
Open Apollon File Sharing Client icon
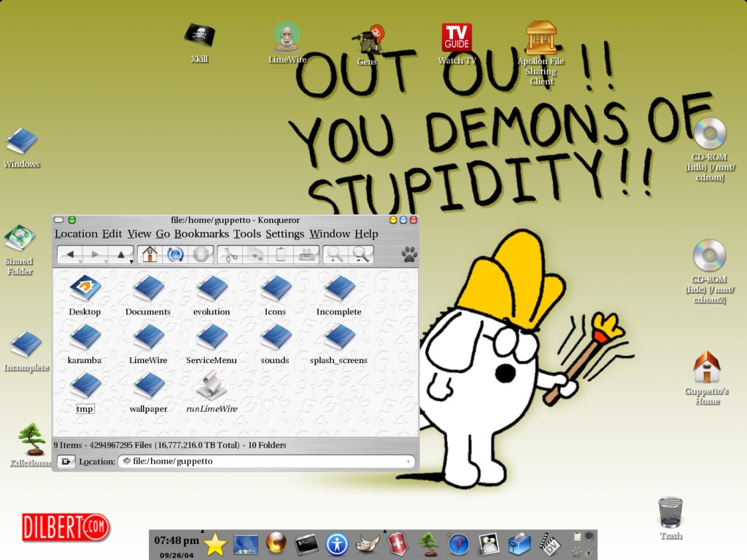coord(541,53)
